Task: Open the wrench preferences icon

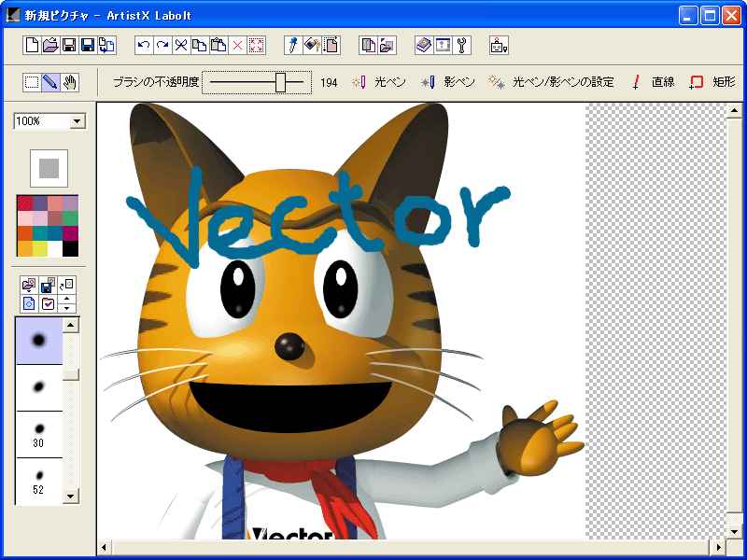Action: click(x=461, y=45)
